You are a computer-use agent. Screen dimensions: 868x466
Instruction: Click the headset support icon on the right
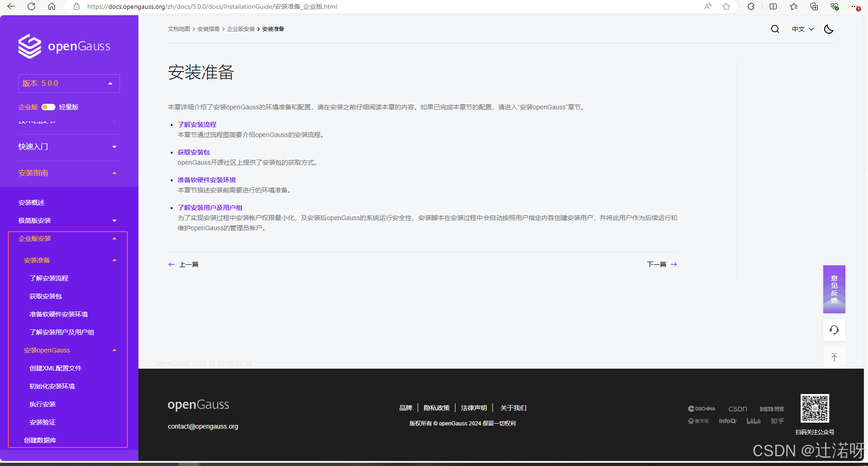coord(834,329)
